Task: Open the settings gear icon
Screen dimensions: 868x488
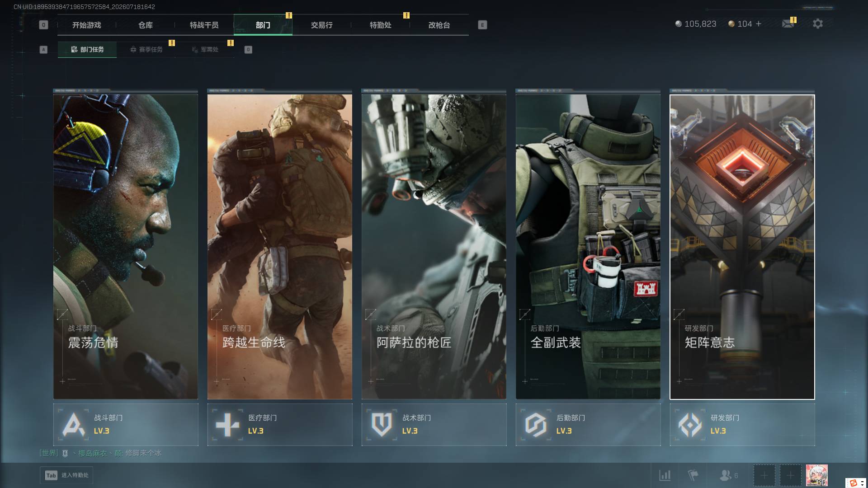Action: pyautogui.click(x=817, y=23)
